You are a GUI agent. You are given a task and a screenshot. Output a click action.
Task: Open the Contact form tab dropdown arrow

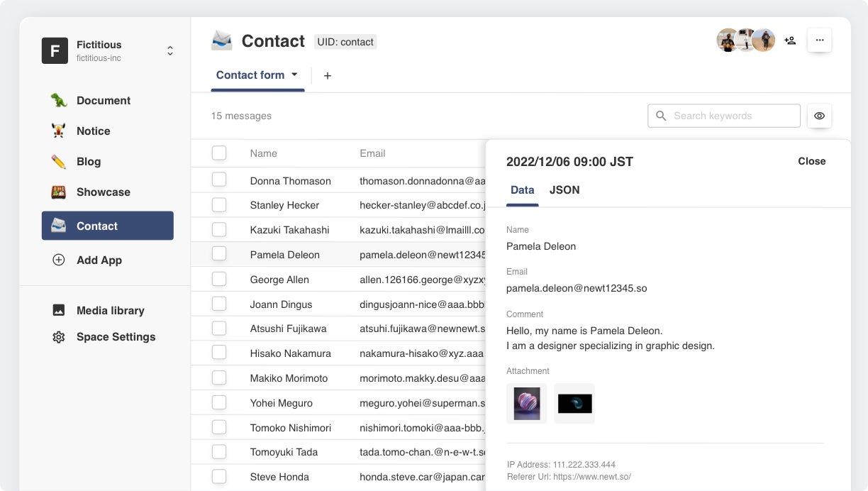point(295,75)
